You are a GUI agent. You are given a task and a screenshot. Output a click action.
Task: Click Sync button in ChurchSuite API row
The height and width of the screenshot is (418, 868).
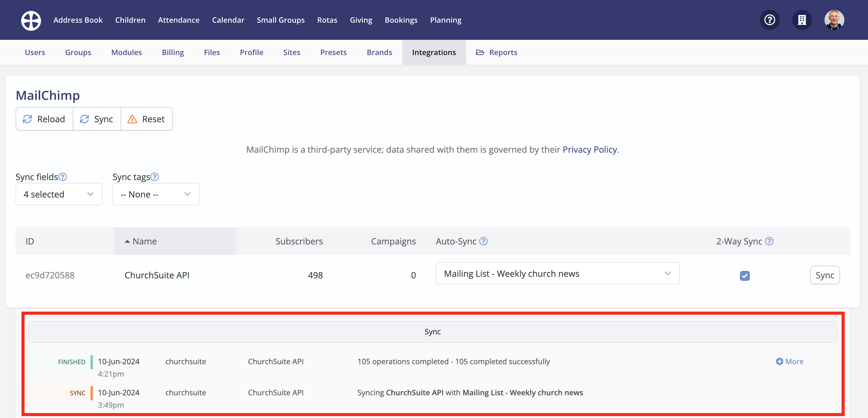tap(824, 275)
